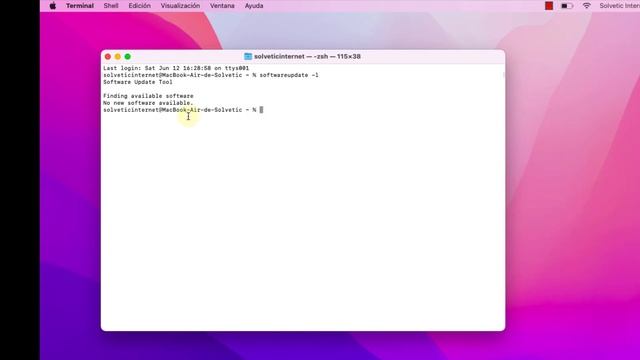This screenshot has height=360, width=640.
Task: Zoom the Terminal window with green button
Action: (x=127, y=57)
